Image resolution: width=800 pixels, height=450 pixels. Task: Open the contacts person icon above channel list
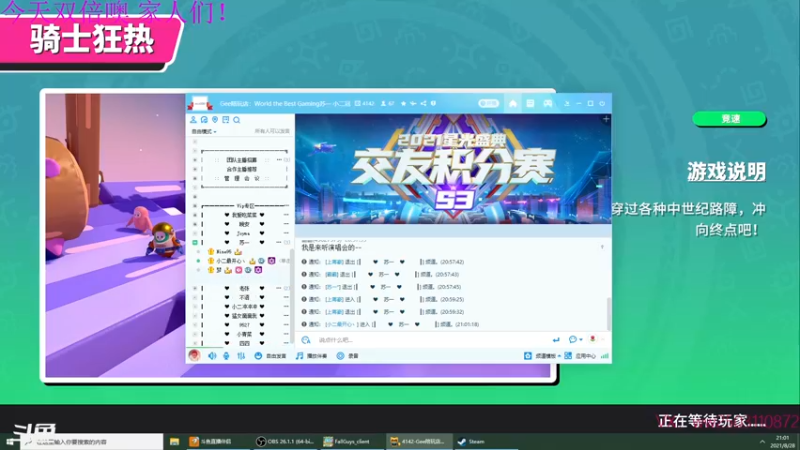tap(193, 120)
